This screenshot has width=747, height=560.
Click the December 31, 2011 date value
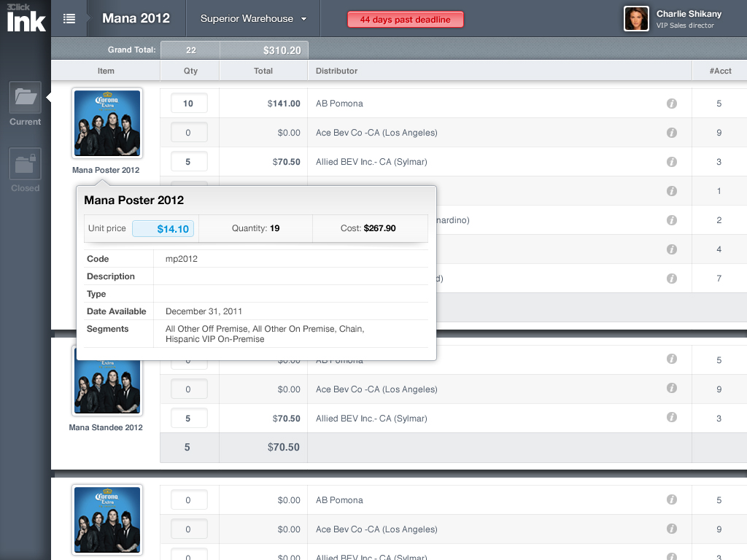(x=204, y=311)
